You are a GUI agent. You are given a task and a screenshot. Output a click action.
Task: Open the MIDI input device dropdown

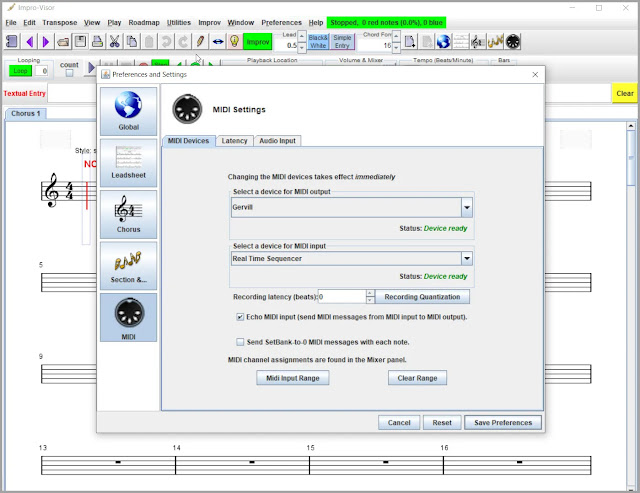[x=467, y=258]
